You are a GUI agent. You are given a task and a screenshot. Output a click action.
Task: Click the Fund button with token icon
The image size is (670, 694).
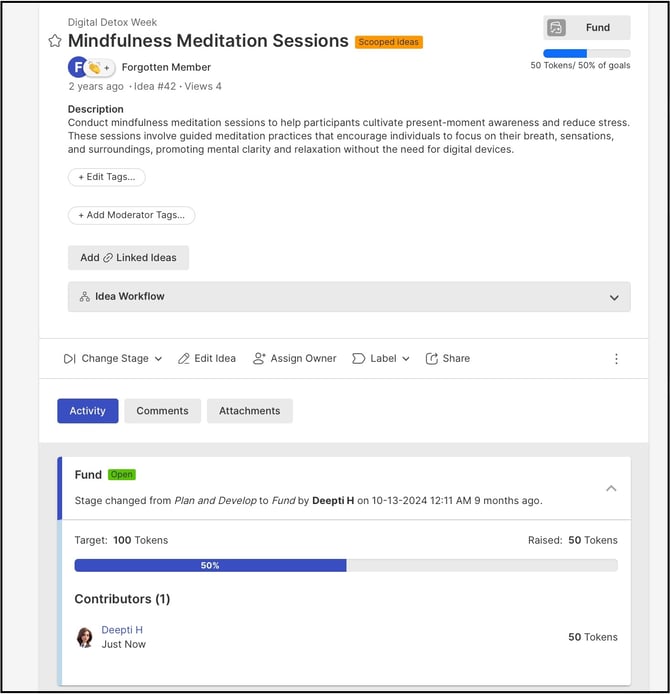click(x=587, y=28)
